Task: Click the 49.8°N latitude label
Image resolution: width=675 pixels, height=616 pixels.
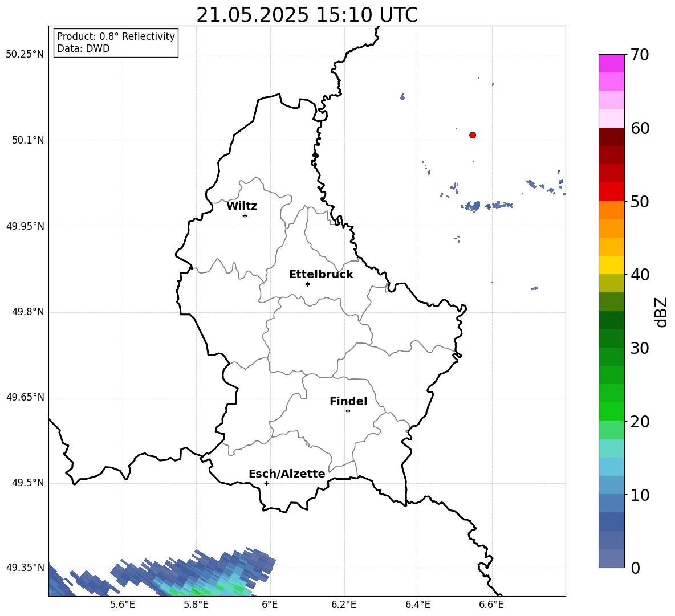Action: pos(28,312)
